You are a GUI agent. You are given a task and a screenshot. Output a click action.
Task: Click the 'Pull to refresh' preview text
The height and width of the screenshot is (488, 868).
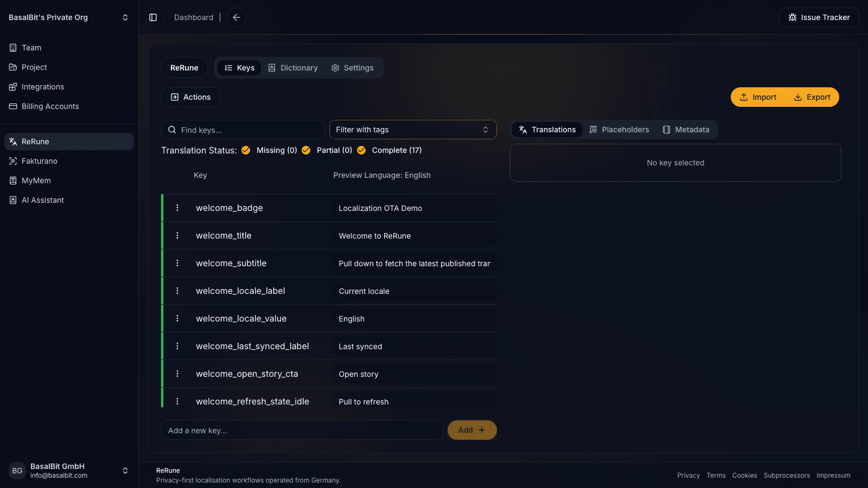[363, 402]
